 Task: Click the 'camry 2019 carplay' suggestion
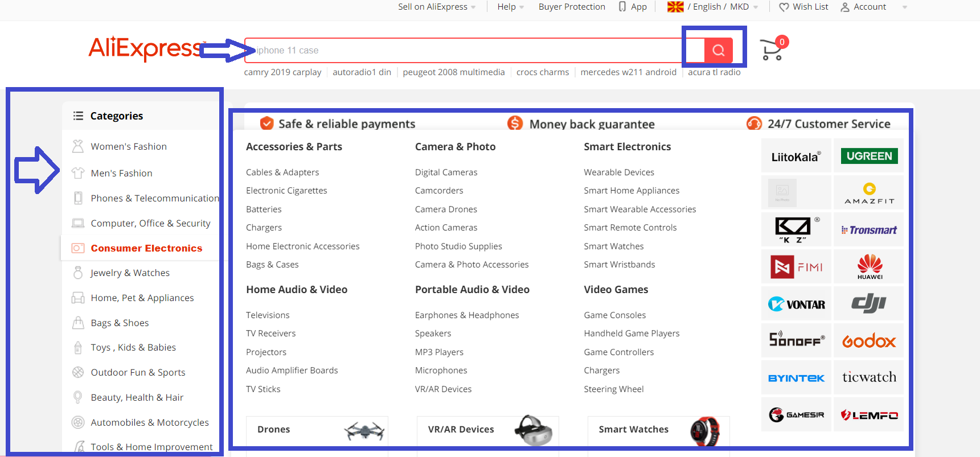pos(282,72)
